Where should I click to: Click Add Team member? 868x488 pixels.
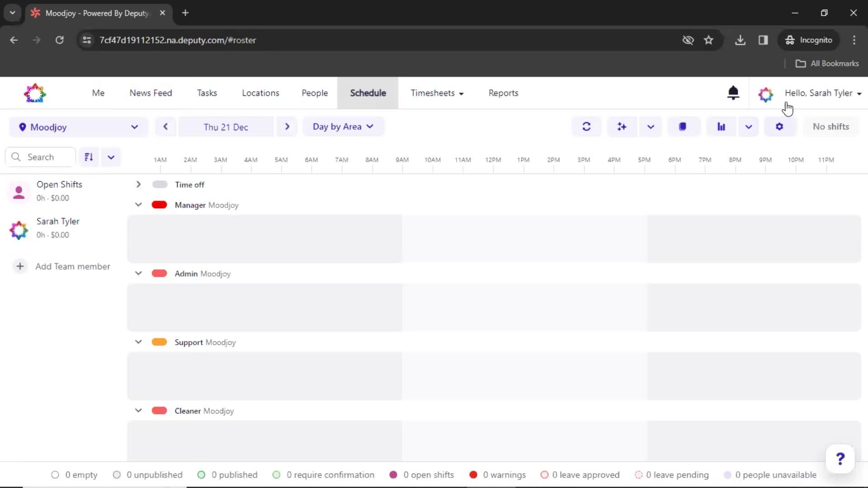[x=72, y=267]
